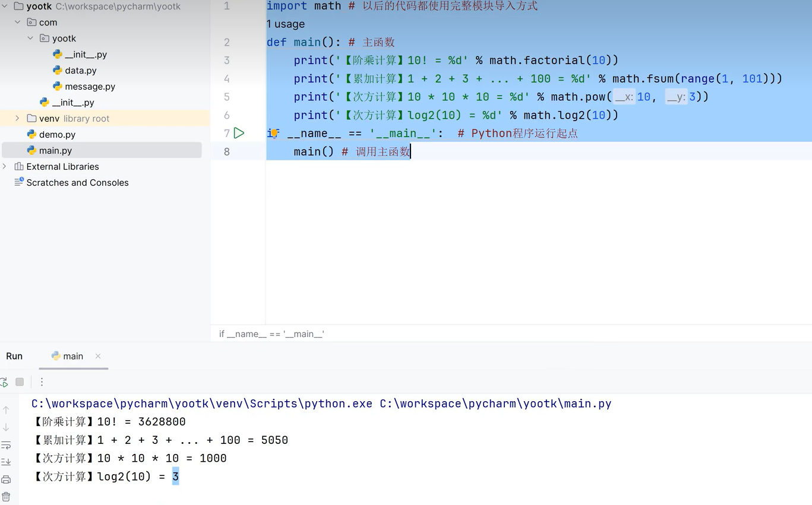
Task: Click line number 5 in gutter
Action: click(227, 97)
